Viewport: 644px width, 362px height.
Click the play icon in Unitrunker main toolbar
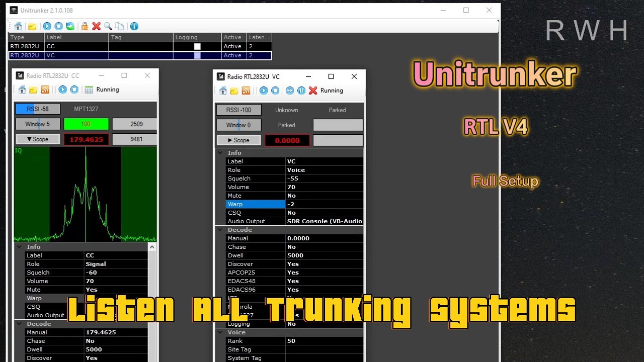pos(47,26)
